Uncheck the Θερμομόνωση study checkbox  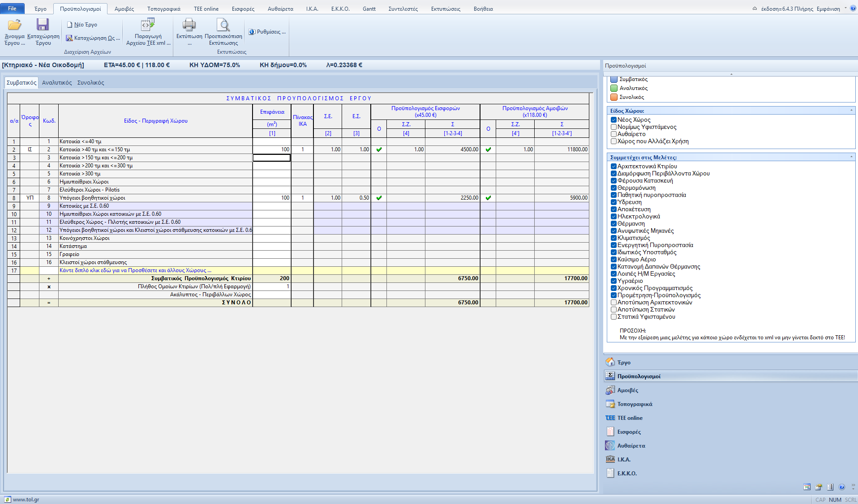click(x=614, y=188)
